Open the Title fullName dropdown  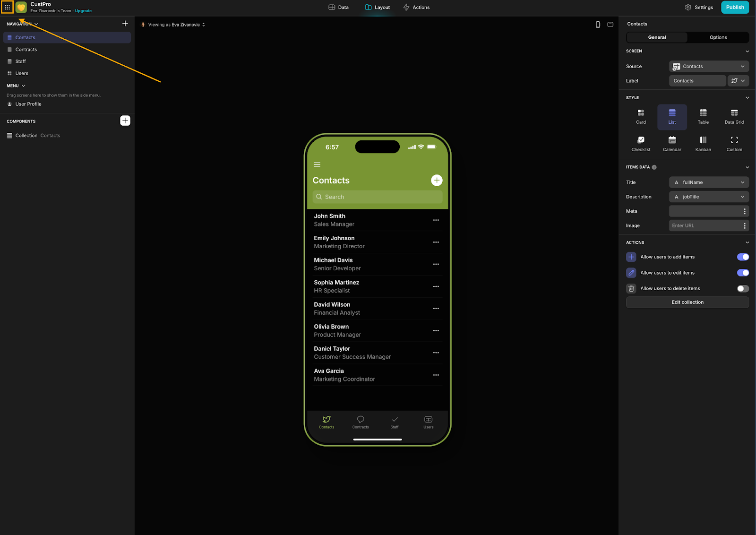pyautogui.click(x=709, y=182)
